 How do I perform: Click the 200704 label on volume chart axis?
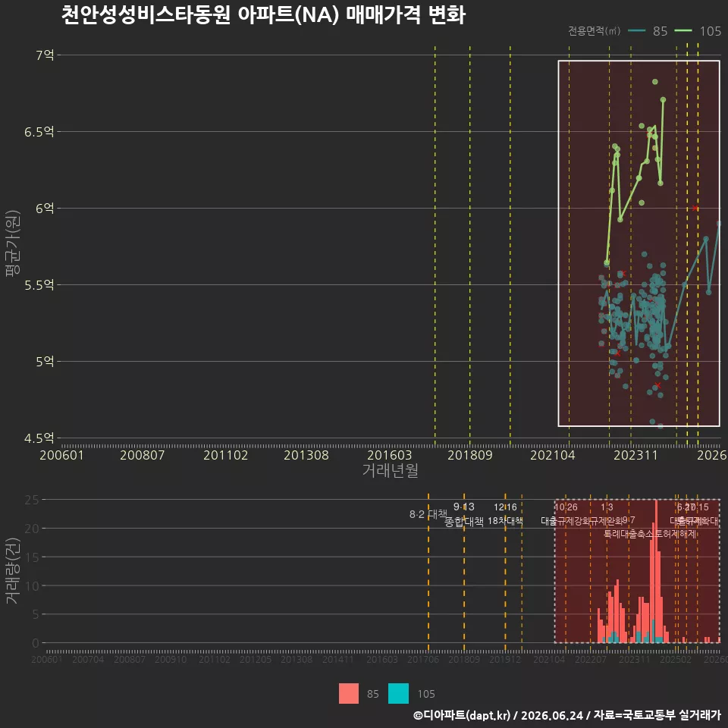click(x=88, y=659)
